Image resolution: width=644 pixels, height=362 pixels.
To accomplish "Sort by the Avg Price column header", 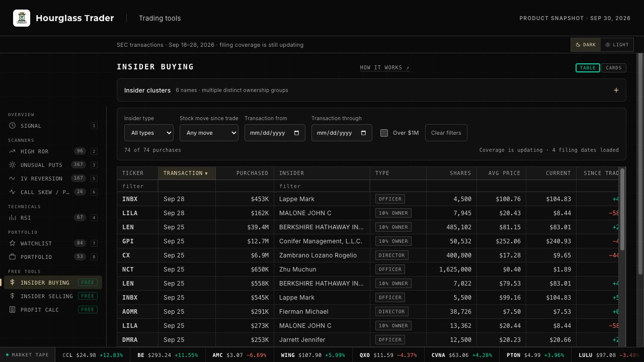I will tap(501, 173).
